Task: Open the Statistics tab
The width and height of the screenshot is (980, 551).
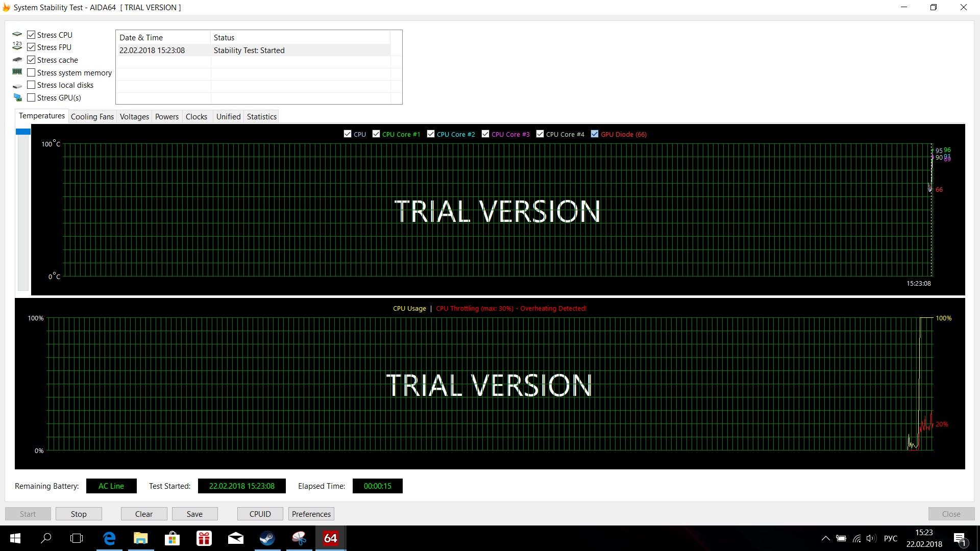Action: (x=261, y=116)
